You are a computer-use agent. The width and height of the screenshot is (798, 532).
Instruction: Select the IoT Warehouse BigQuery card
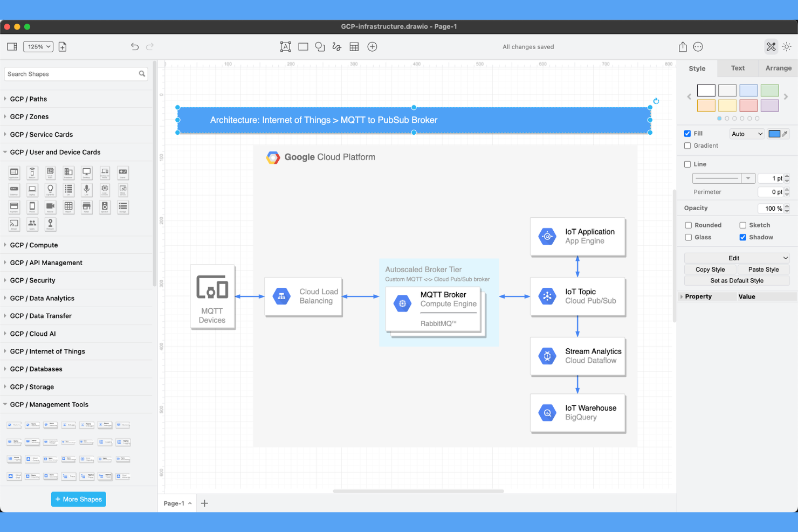pos(577,413)
